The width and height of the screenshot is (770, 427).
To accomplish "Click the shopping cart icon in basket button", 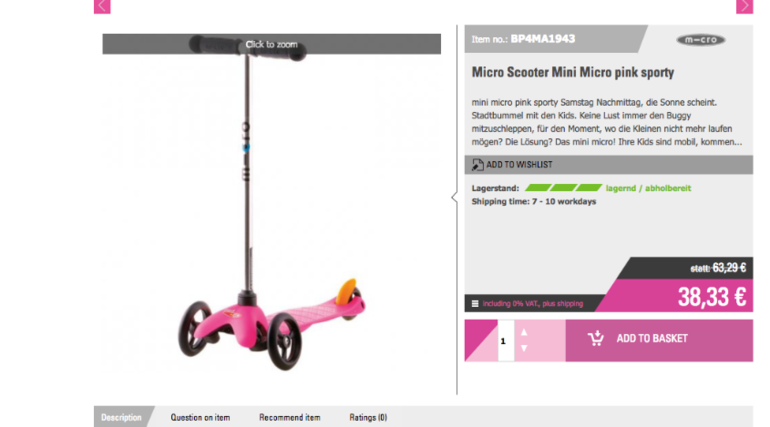I will click(x=596, y=338).
